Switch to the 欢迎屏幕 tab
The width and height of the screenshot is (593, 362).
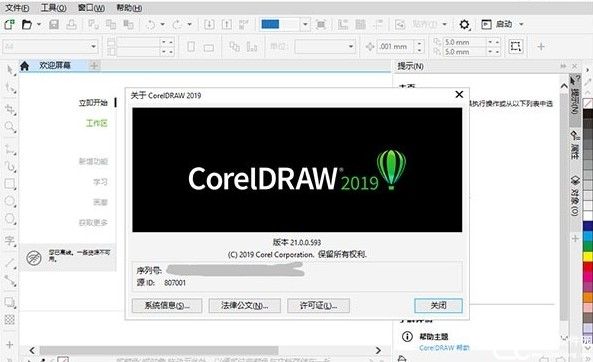(x=55, y=65)
